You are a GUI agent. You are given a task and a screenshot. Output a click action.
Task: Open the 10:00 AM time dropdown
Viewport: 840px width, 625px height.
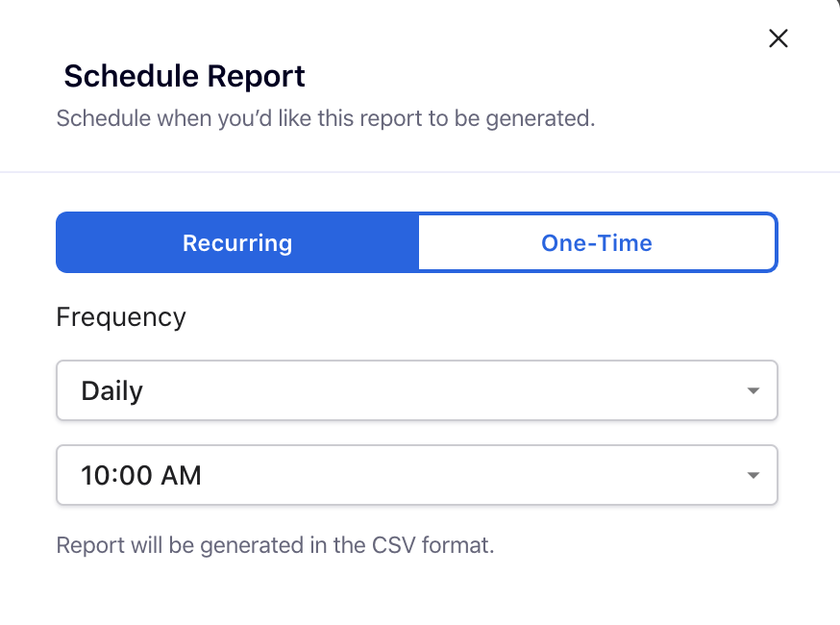click(x=416, y=475)
